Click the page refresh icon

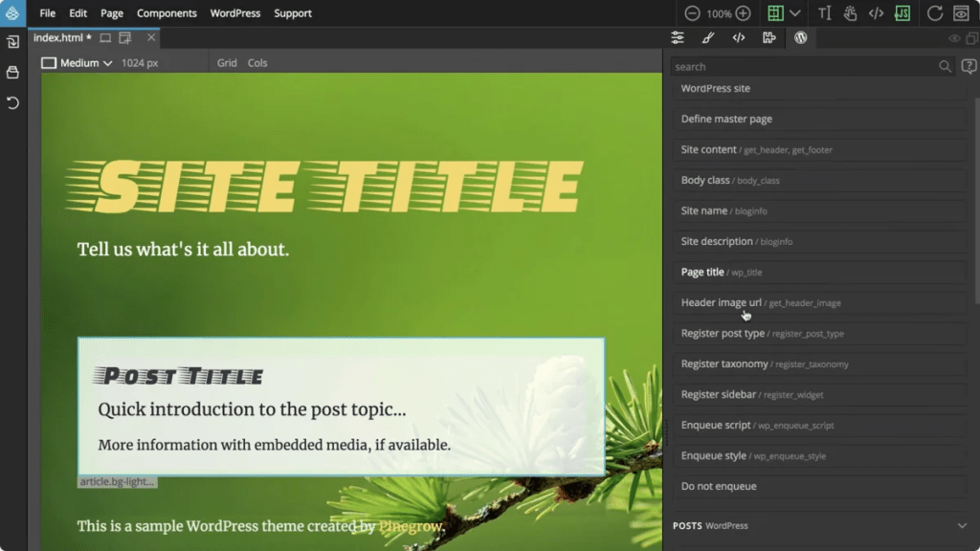[933, 12]
